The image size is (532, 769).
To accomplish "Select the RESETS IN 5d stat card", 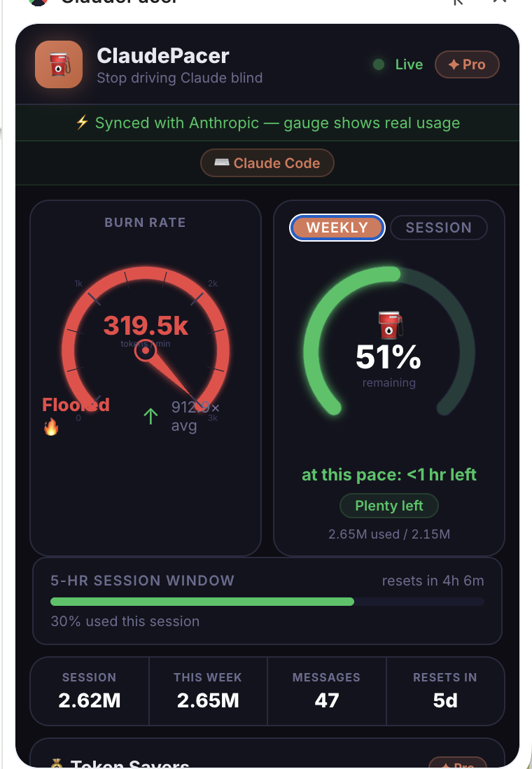I will pyautogui.click(x=445, y=691).
